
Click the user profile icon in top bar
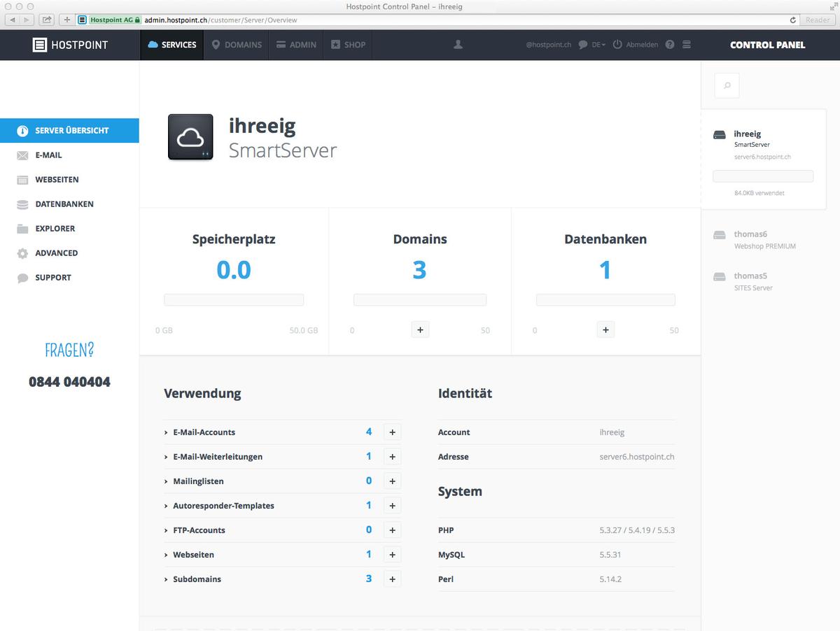(x=458, y=44)
